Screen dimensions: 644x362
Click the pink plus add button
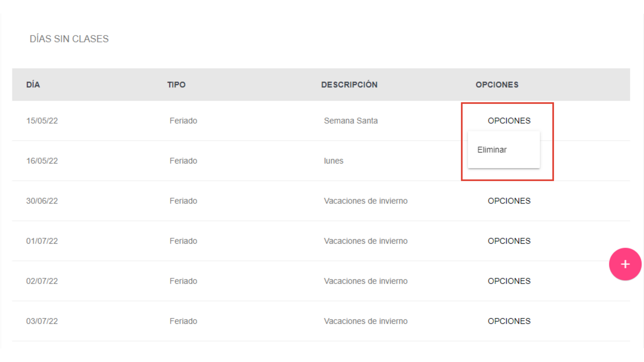625,264
